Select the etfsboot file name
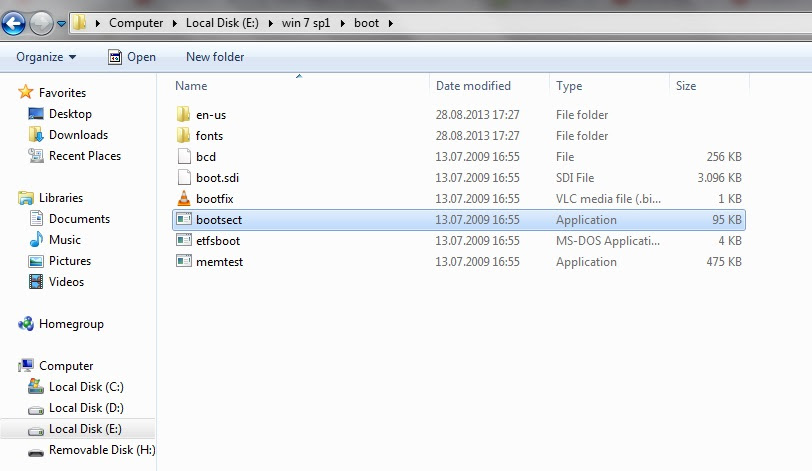The width and height of the screenshot is (812, 471). [218, 241]
